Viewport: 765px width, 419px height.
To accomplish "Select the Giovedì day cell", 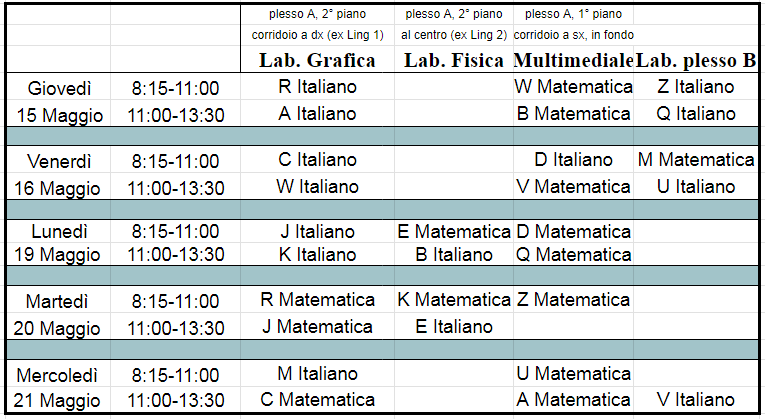I will point(60,87).
